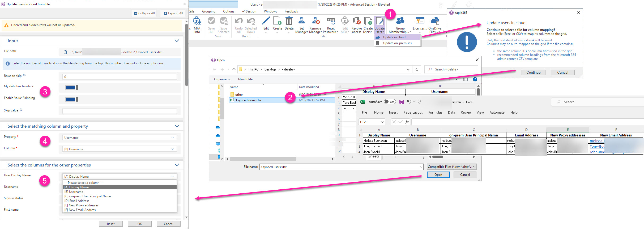The height and width of the screenshot is (229, 644).
Task: Click the Reset Password ribbon icon
Action: click(x=331, y=21)
